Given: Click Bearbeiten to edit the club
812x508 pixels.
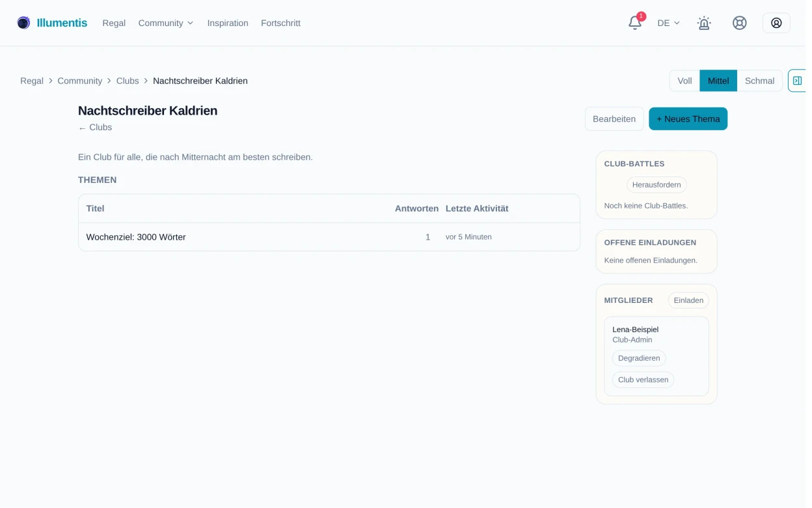Looking at the screenshot, I should click(614, 119).
